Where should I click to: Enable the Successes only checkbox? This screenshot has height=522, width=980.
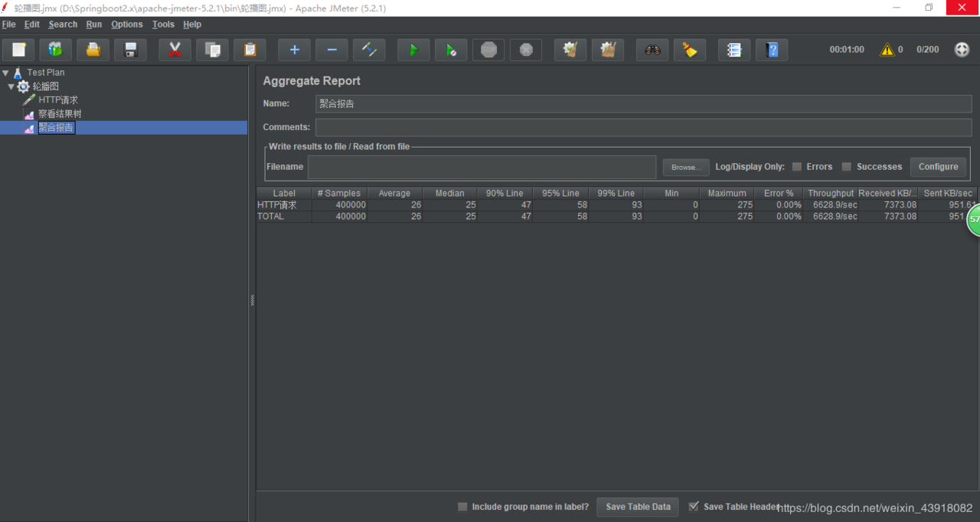[847, 167]
